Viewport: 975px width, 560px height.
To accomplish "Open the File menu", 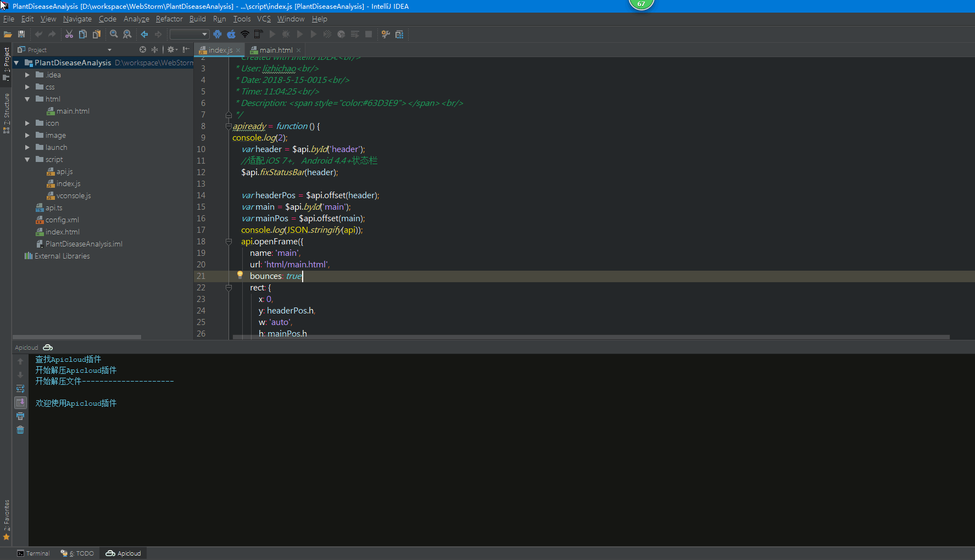I will (x=9, y=19).
